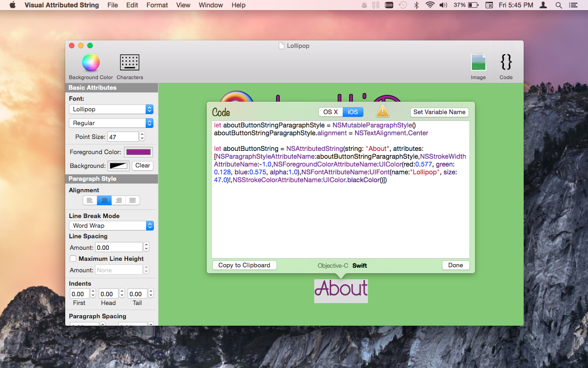This screenshot has width=588, height=368.
Task: Click the Lollipop document title icon
Action: point(282,46)
